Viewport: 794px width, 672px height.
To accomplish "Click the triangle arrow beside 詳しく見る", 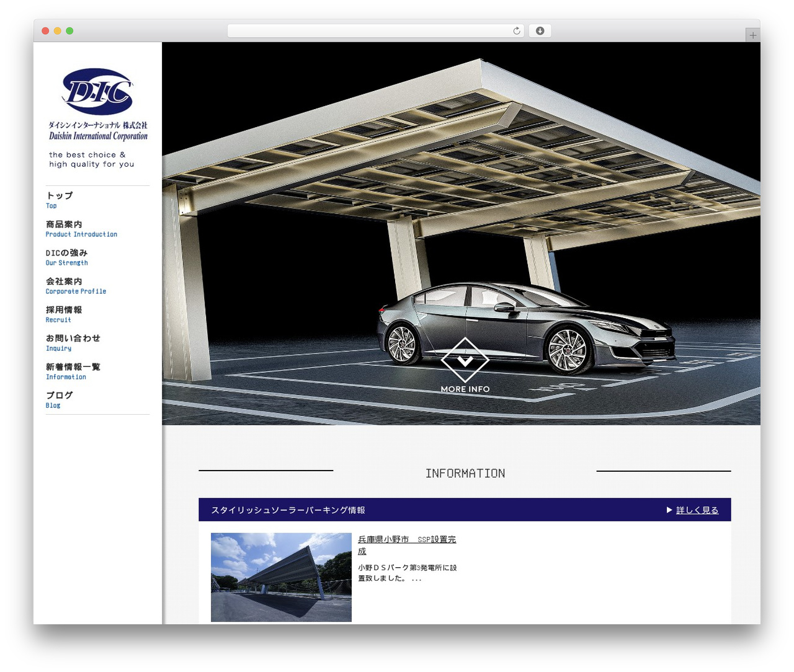I will 669,510.
